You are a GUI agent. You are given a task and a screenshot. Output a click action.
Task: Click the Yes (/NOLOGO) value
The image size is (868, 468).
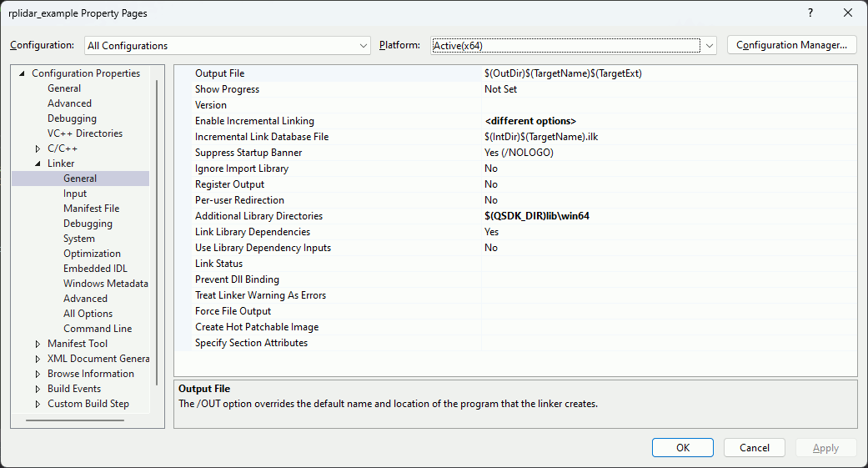tap(519, 153)
